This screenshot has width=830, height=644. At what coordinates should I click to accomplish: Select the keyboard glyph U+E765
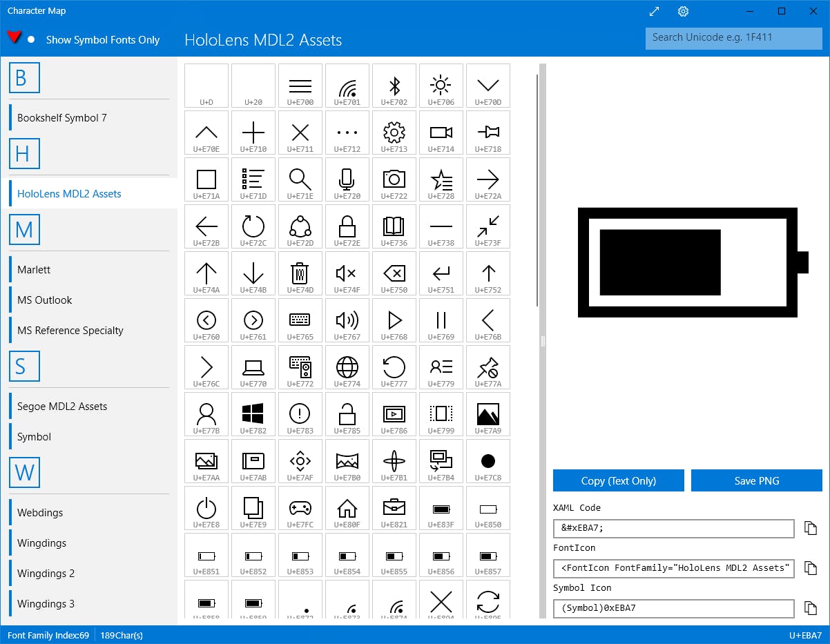[x=300, y=320]
